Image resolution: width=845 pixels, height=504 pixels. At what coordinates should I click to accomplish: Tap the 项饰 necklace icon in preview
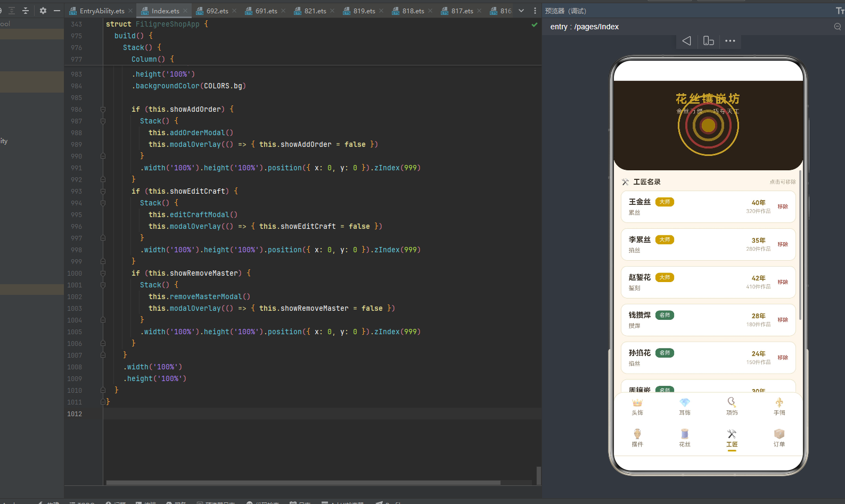pos(732,402)
